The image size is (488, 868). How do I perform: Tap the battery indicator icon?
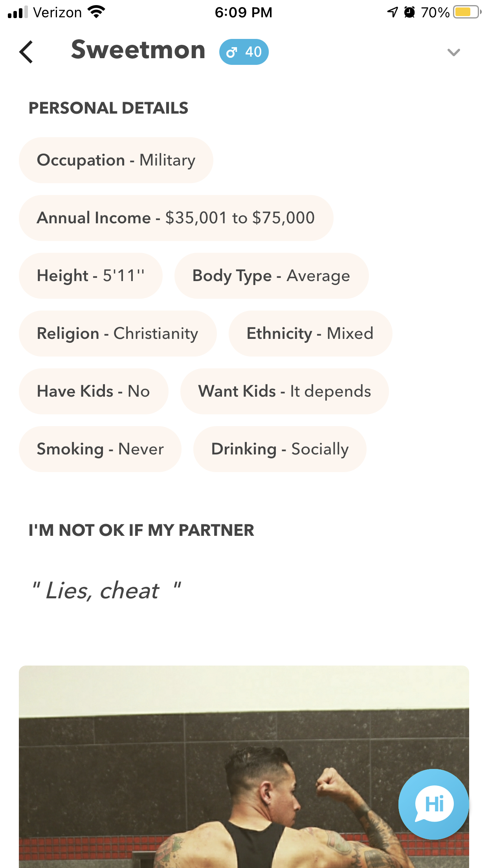467,12
